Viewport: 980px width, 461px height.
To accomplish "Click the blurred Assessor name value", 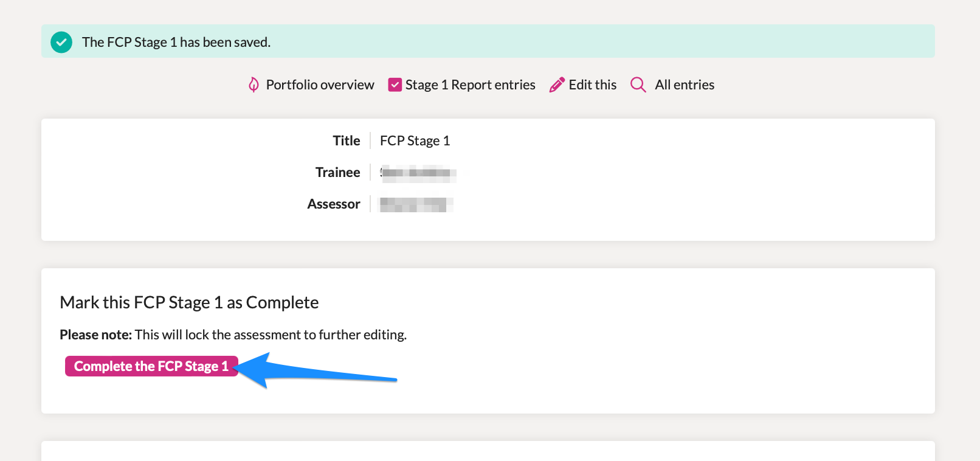I will tap(415, 204).
